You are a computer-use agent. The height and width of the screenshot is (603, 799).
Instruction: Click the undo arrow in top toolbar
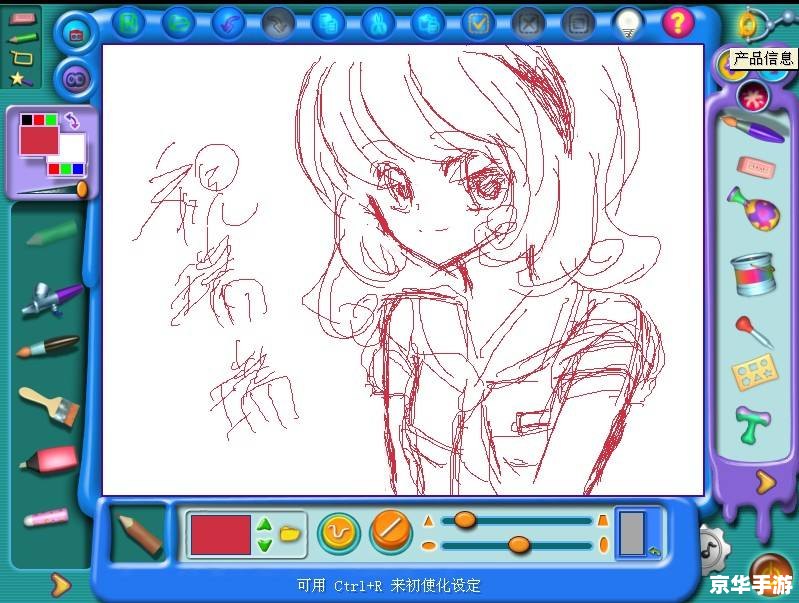(x=228, y=24)
